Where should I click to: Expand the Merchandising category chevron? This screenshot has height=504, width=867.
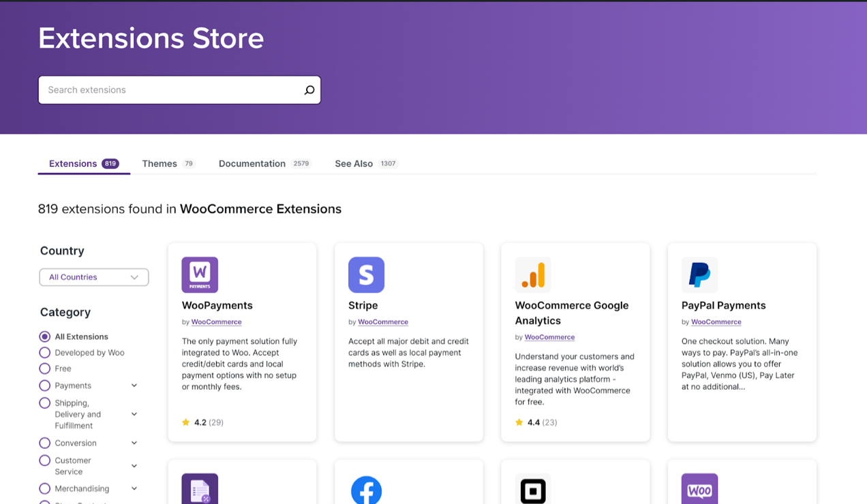point(134,488)
